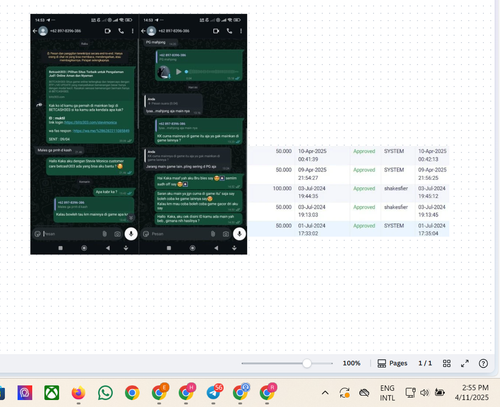Viewport: 500px width, 407px height.
Task: Click the 1 / 1 page indicator
Action: coord(425,363)
